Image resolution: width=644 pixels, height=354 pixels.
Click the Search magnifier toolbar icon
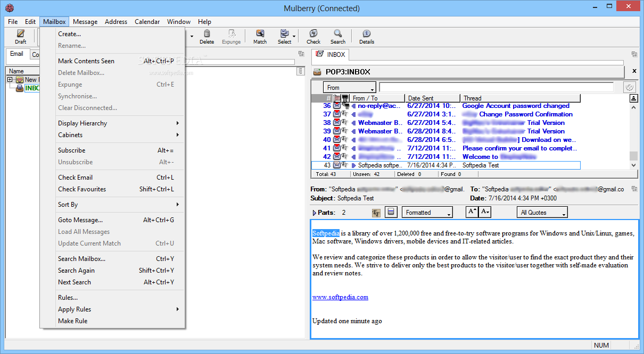(x=338, y=33)
